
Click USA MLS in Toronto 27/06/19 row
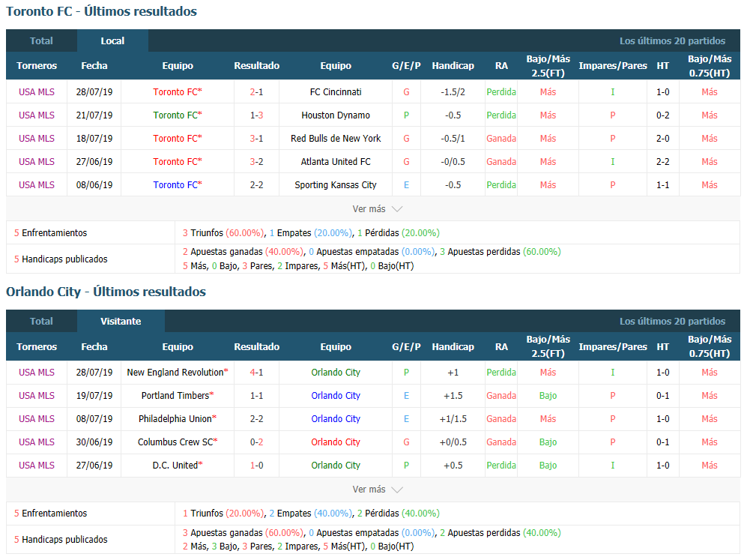tap(37, 162)
